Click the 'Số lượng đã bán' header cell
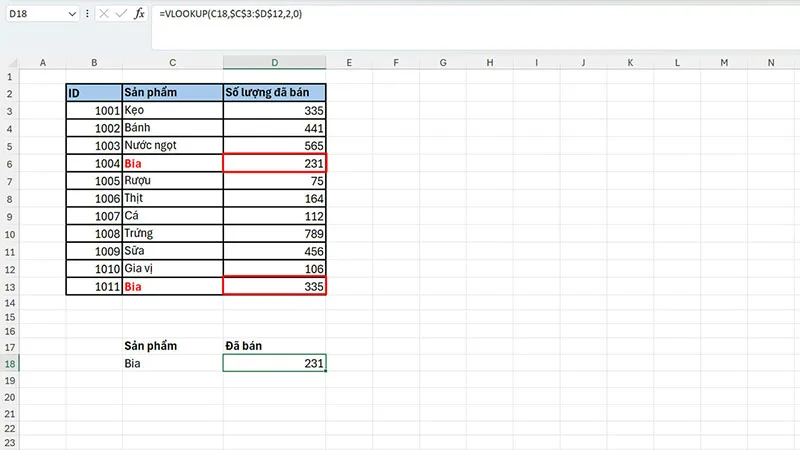 (x=274, y=93)
